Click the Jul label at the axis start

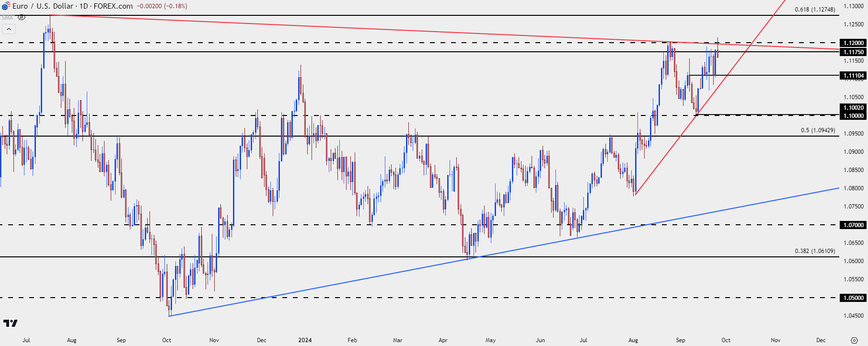26,340
